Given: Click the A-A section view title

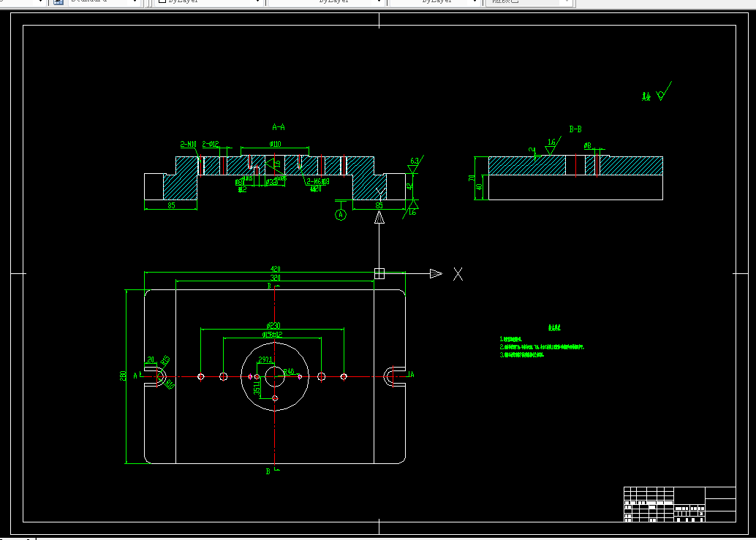Looking at the screenshot, I should pyautogui.click(x=279, y=127).
